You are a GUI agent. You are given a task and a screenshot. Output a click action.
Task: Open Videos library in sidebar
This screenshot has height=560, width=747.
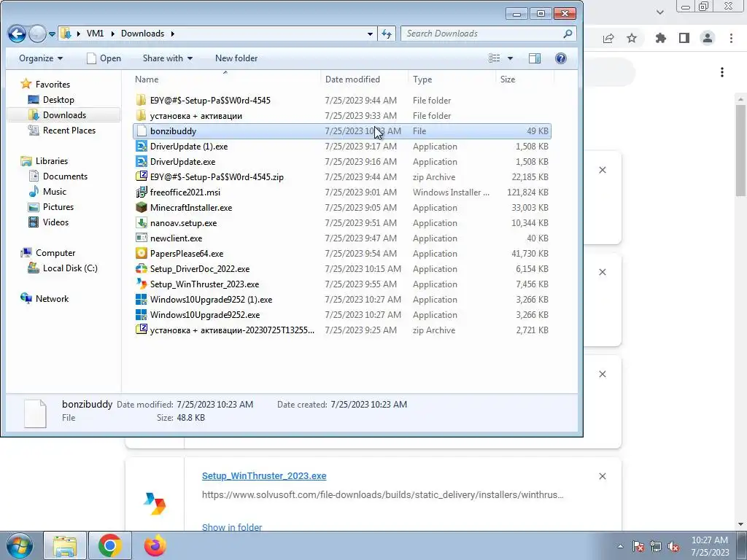point(55,222)
